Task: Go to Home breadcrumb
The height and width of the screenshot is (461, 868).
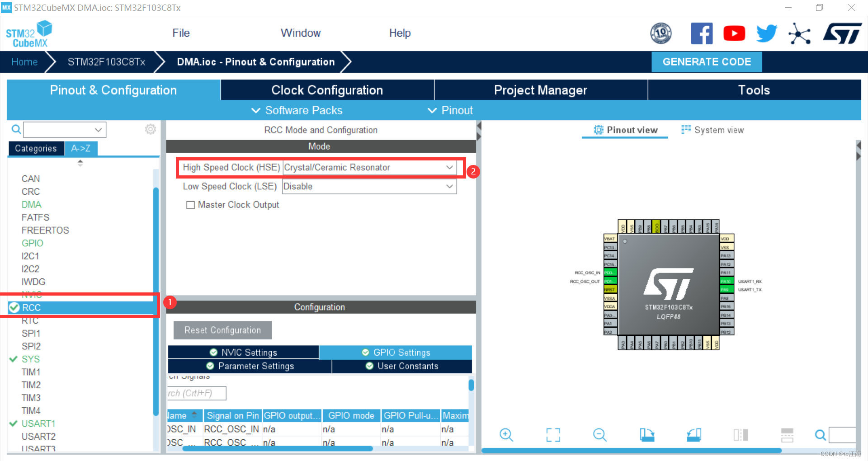Action: pos(24,62)
